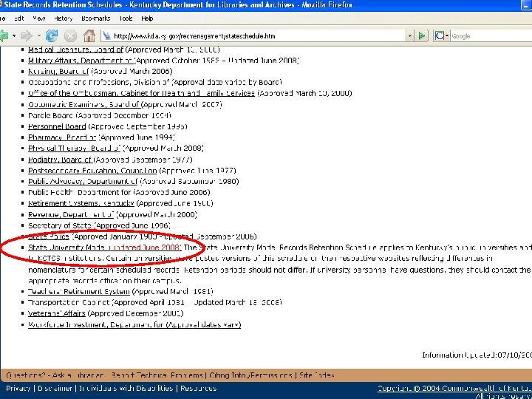Open Pharmacy, Board of link
The height and width of the screenshot is (399, 532).
coord(62,137)
